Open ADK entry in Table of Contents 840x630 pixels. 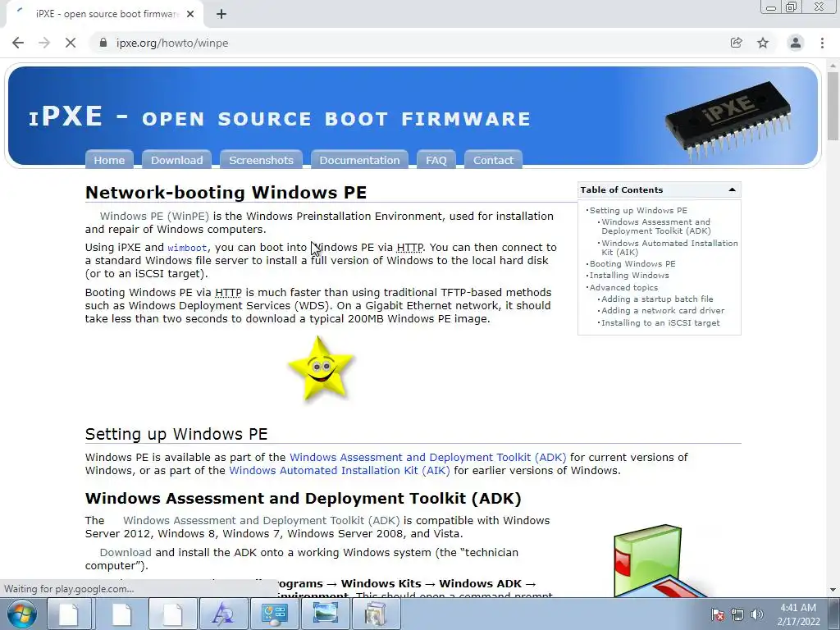click(x=655, y=226)
